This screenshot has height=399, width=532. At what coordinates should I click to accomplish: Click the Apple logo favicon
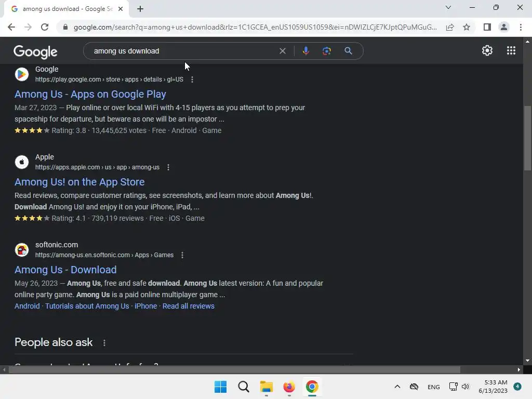pyautogui.click(x=22, y=162)
